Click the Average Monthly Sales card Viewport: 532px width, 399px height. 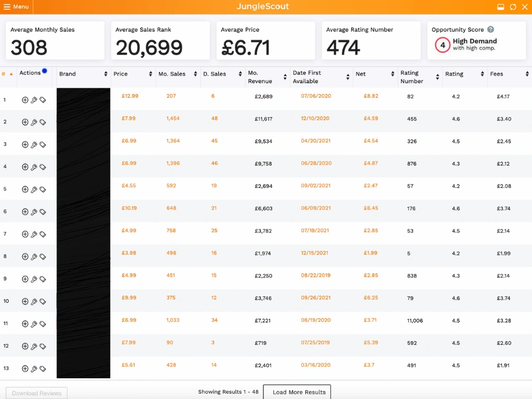click(55, 41)
